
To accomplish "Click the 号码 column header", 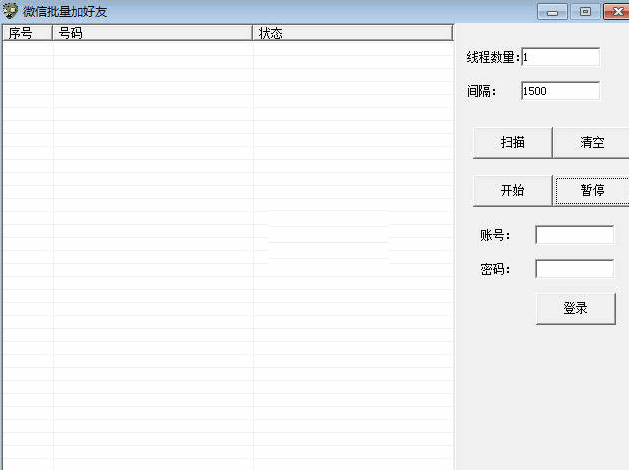I will (152, 33).
